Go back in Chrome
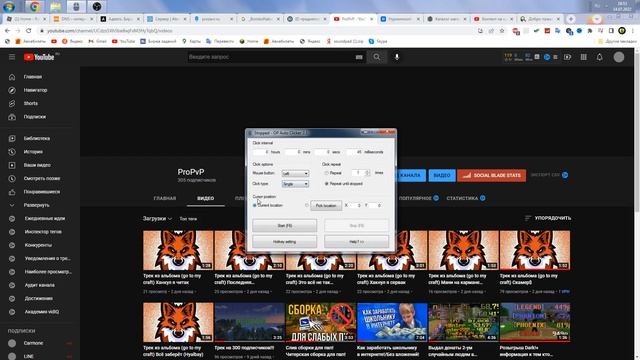640x360 pixels. coord(7,31)
